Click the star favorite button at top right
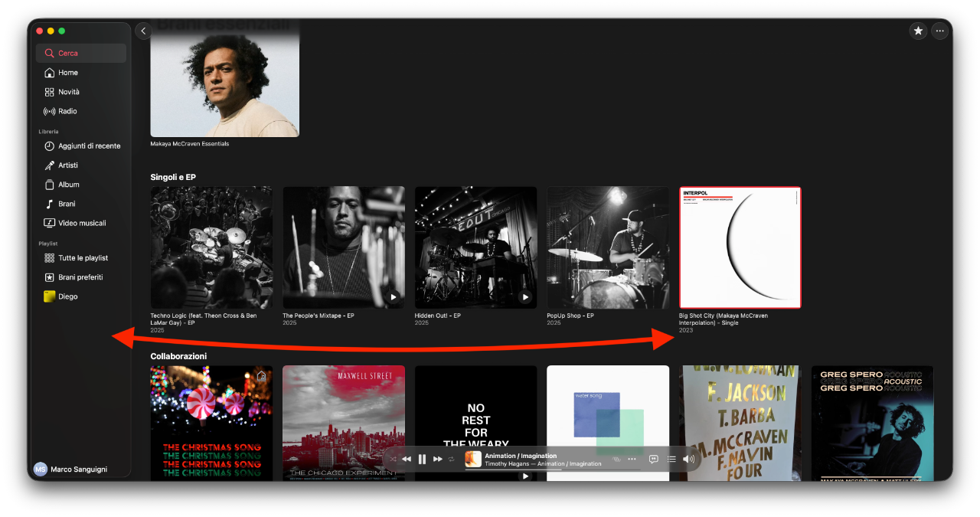 click(918, 31)
